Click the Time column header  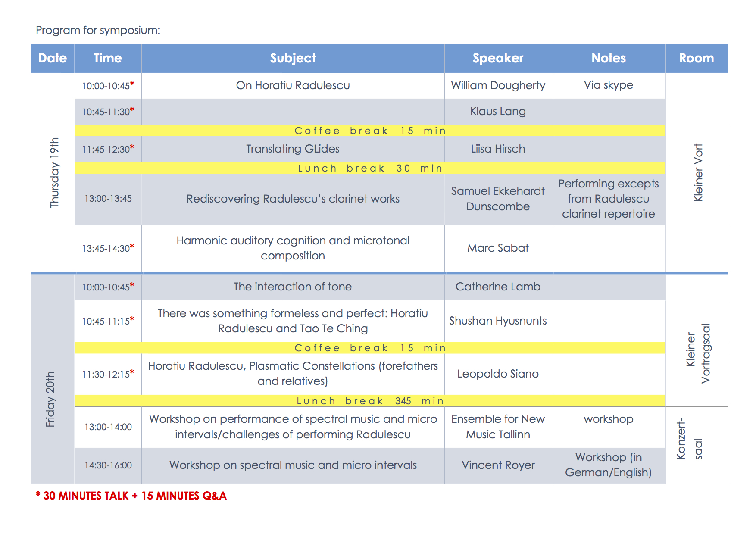108,58
